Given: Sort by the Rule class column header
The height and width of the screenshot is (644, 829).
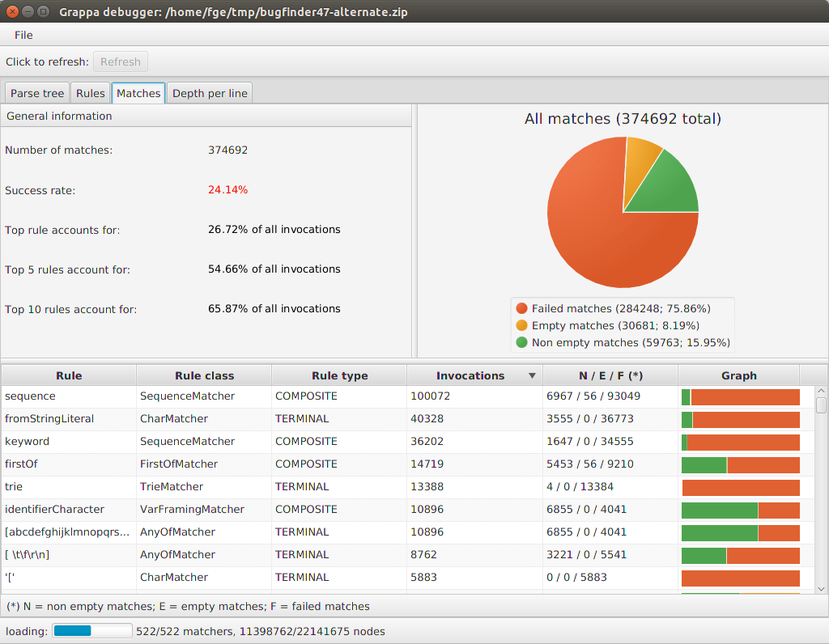Looking at the screenshot, I should pos(204,375).
